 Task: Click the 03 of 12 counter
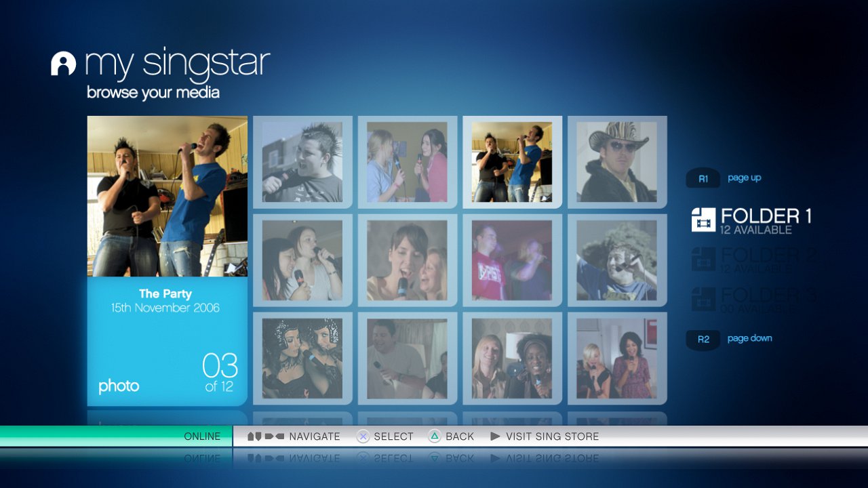(220, 373)
